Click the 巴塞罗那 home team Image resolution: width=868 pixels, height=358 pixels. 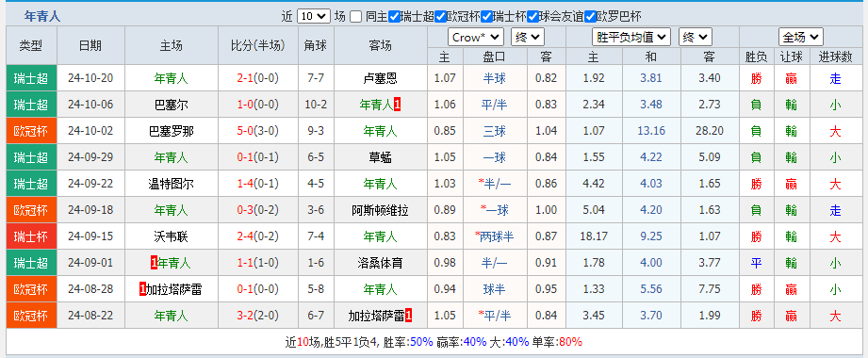171,131
